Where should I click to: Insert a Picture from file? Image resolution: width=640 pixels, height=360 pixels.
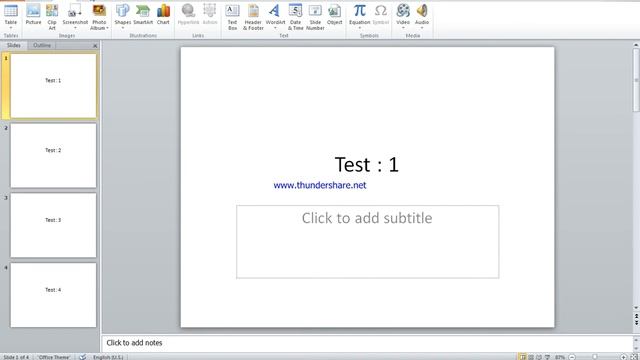33,14
